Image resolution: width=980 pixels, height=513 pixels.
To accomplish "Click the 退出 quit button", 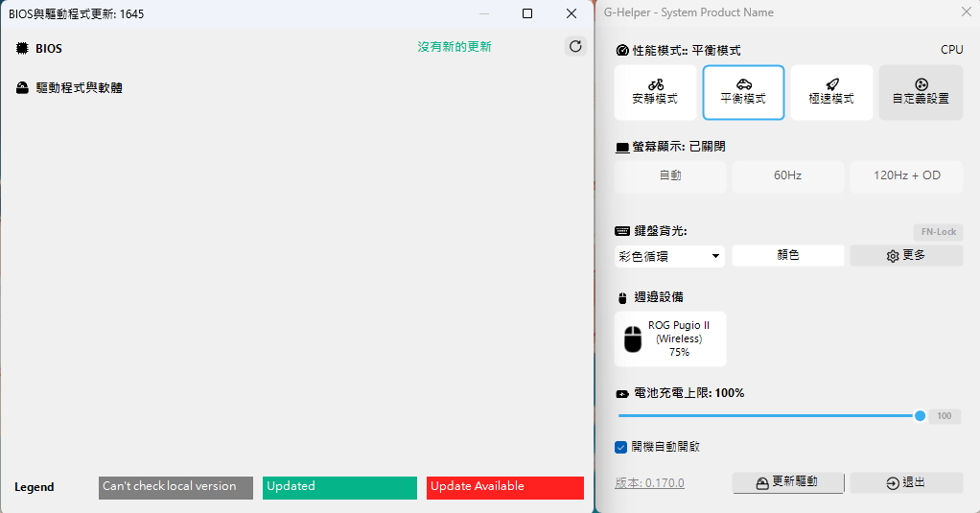I will click(906, 482).
